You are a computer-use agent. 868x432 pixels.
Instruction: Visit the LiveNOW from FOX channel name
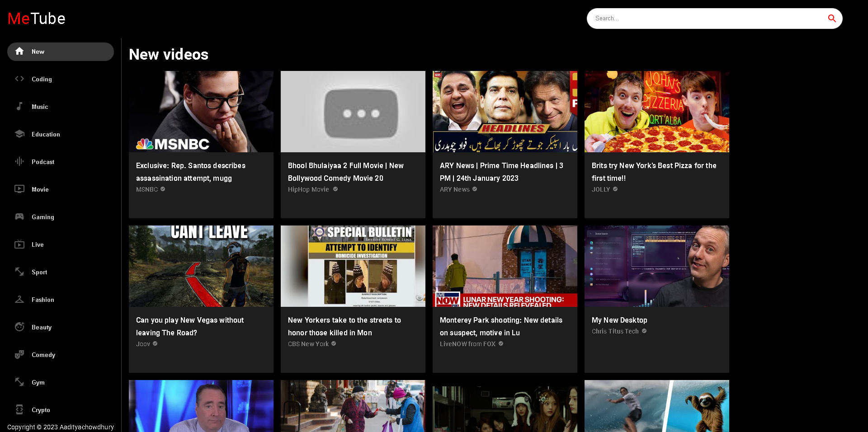tap(468, 344)
